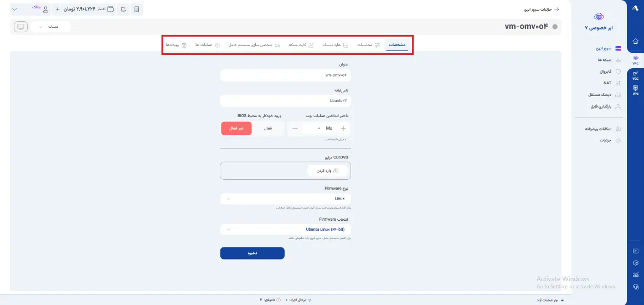Increase boot delay with plus button

coord(343,129)
